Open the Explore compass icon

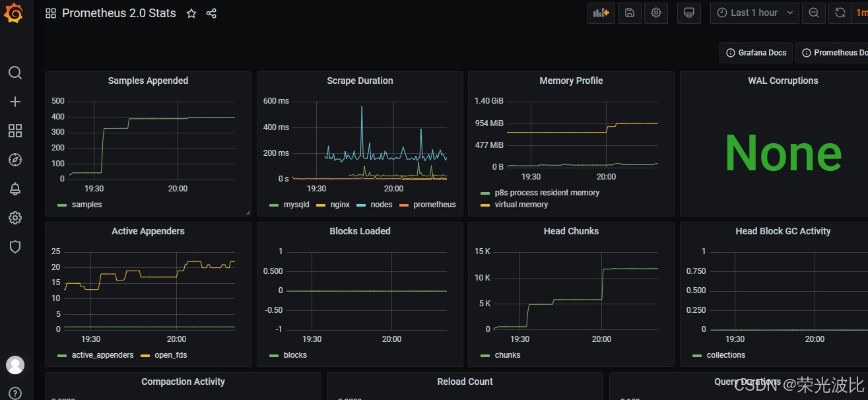tap(15, 160)
